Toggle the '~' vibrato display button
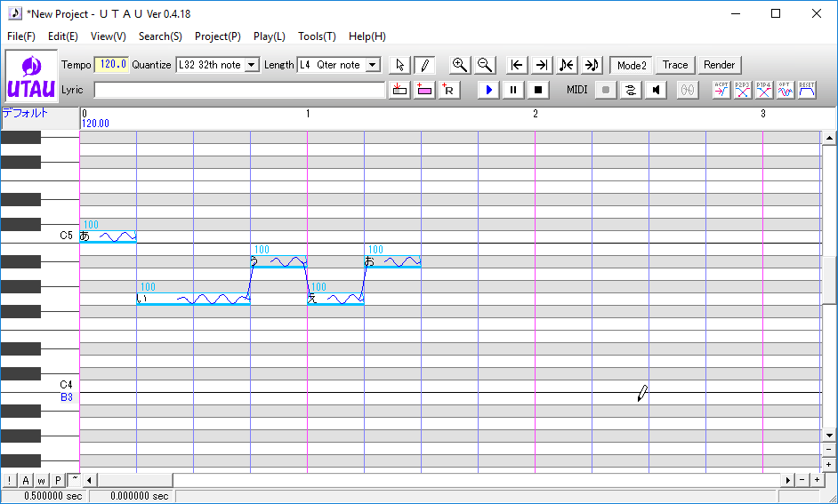Image resolution: width=838 pixels, height=504 pixels. [x=75, y=479]
